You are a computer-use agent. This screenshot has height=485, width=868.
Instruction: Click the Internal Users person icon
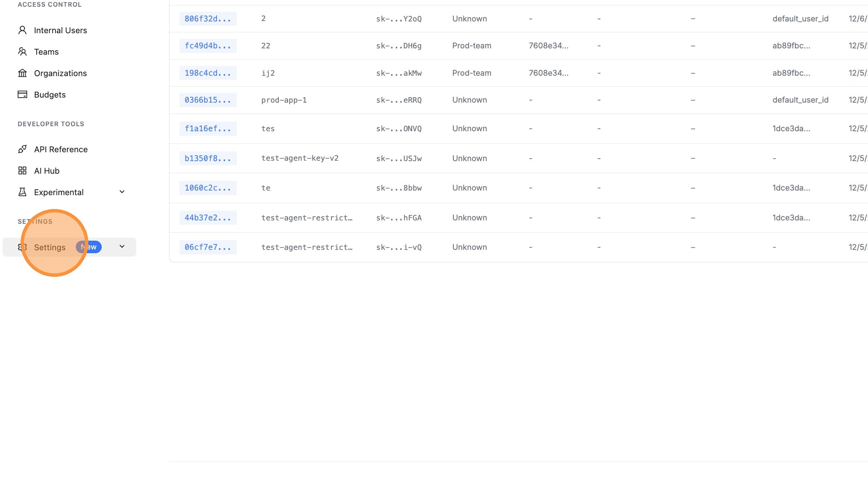click(x=22, y=30)
